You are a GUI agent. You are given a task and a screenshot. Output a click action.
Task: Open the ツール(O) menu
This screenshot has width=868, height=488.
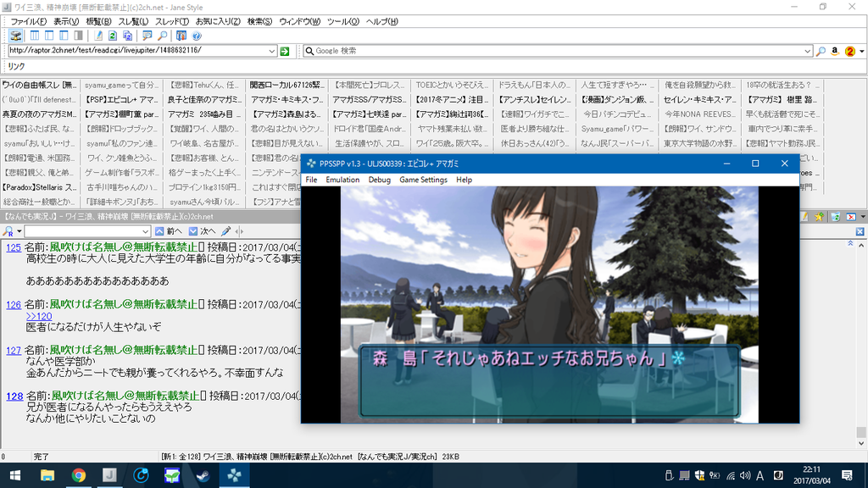pyautogui.click(x=342, y=21)
